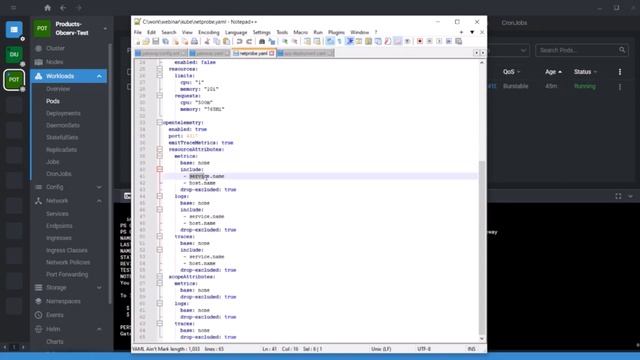
Task: Close the netprobe.yaml tab with its X
Action: click(x=272, y=53)
